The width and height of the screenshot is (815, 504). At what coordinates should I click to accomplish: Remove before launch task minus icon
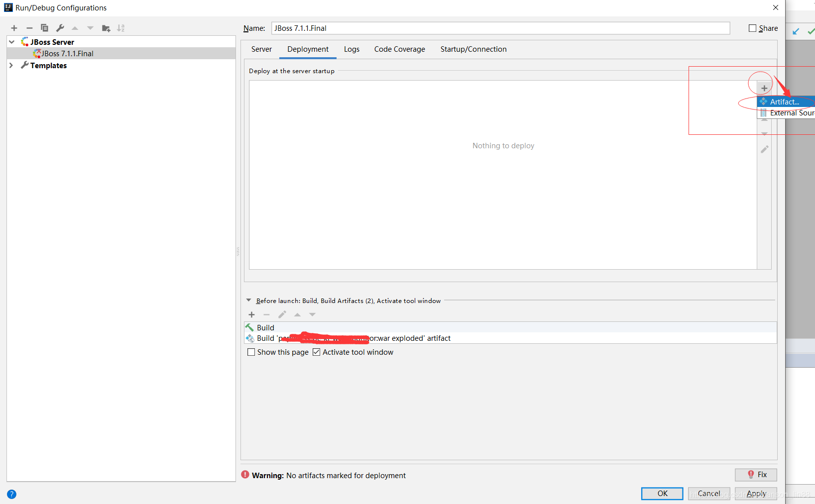tap(266, 314)
